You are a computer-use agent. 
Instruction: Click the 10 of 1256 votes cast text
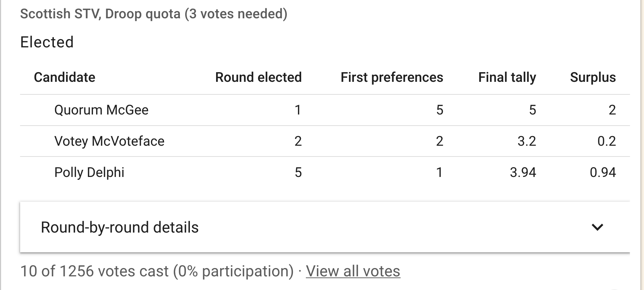click(x=157, y=271)
